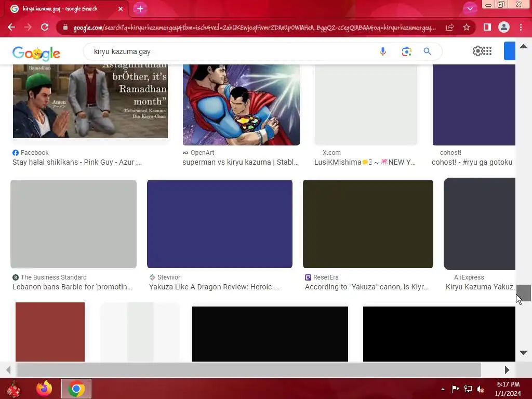Close the kiryu kazuma gay tab
The image size is (532, 399).
click(121, 9)
